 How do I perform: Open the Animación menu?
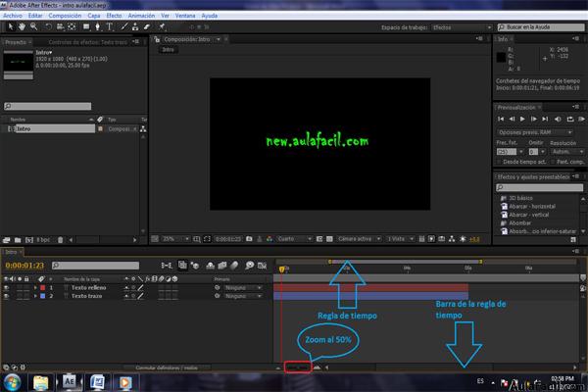coord(141,16)
